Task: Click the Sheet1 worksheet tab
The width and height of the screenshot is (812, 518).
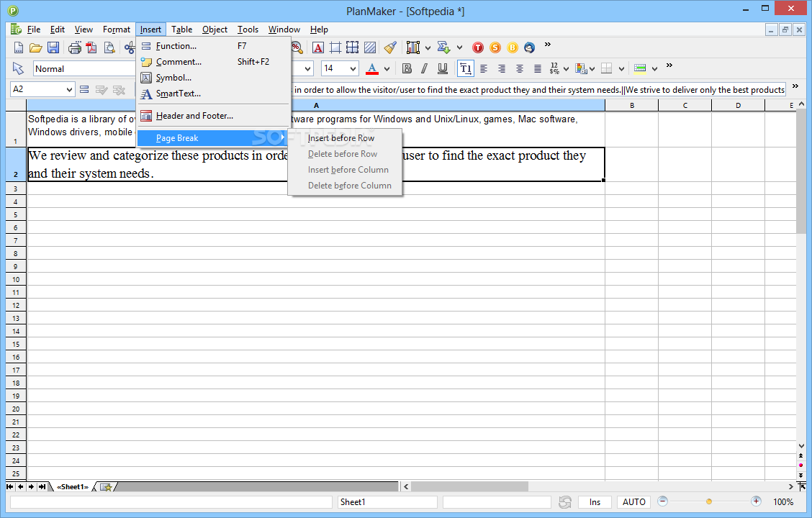Action: pos(73,487)
